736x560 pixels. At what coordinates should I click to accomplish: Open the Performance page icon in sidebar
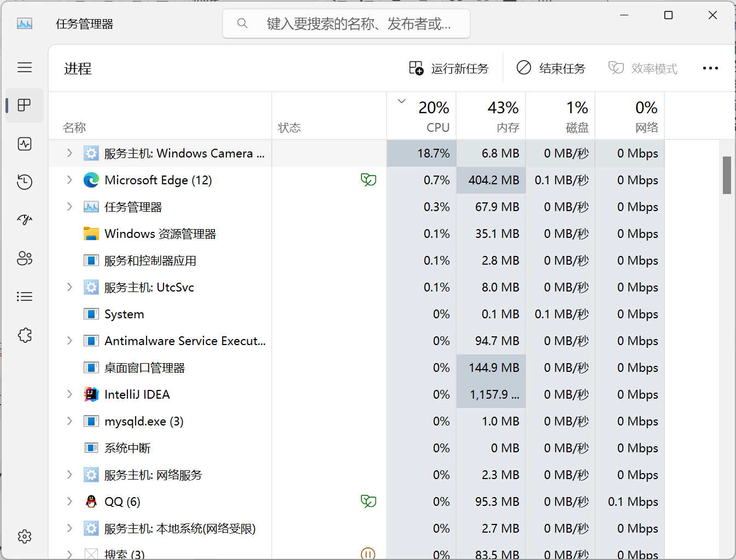[25, 144]
